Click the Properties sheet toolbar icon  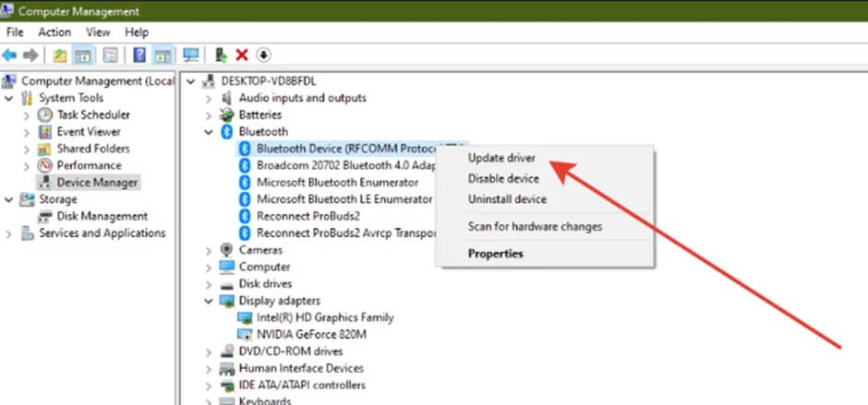tap(111, 54)
